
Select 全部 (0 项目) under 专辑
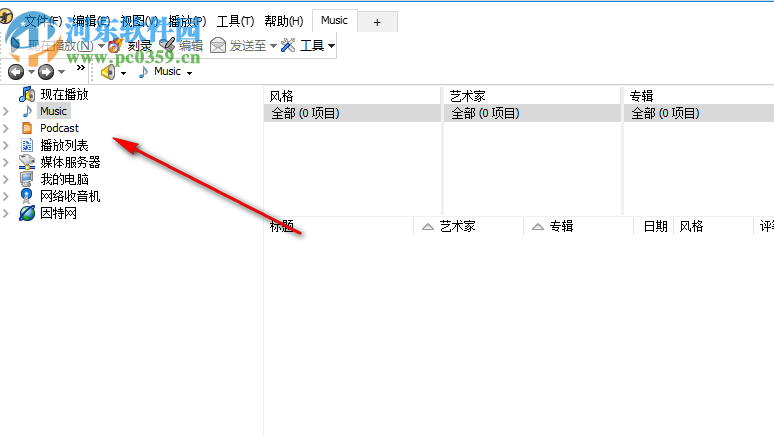point(699,113)
